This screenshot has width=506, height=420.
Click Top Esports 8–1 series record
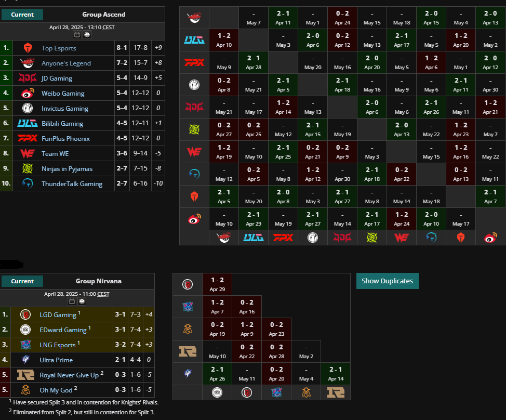[122, 48]
